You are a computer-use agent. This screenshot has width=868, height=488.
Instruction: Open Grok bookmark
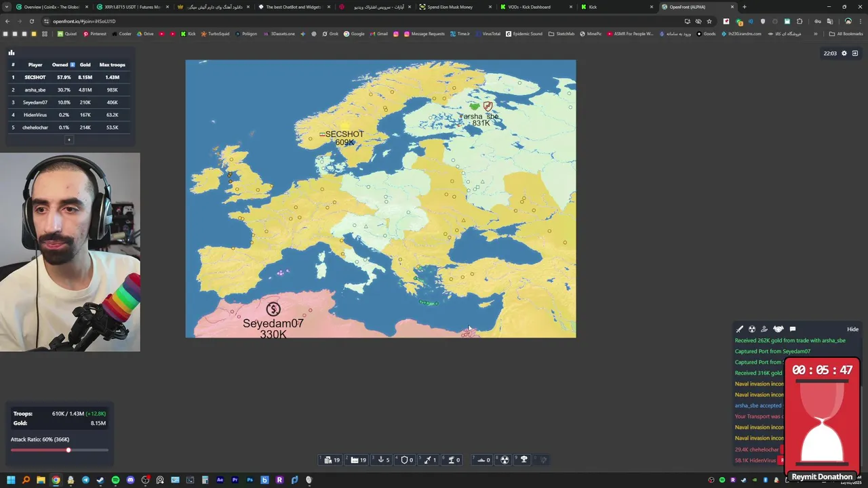330,33
